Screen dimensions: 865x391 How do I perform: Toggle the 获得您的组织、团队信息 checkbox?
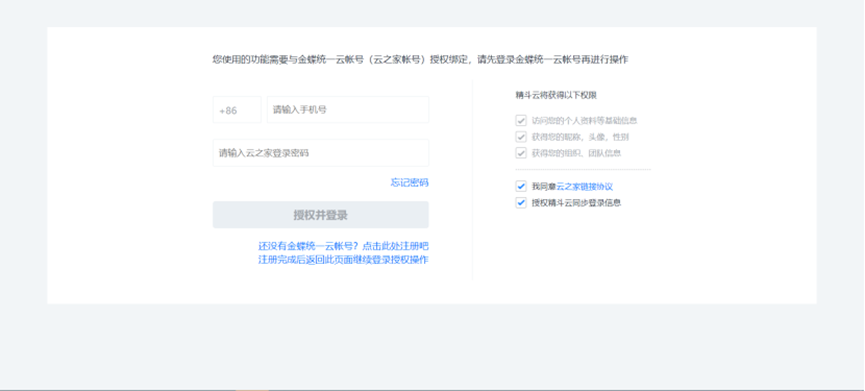point(521,153)
